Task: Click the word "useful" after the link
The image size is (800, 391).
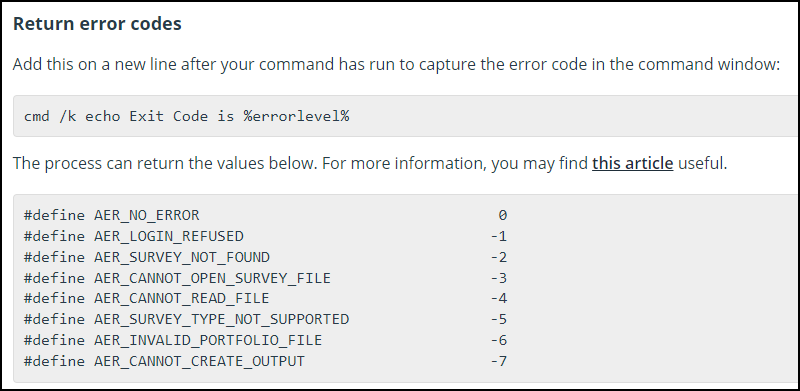Action: 700,164
